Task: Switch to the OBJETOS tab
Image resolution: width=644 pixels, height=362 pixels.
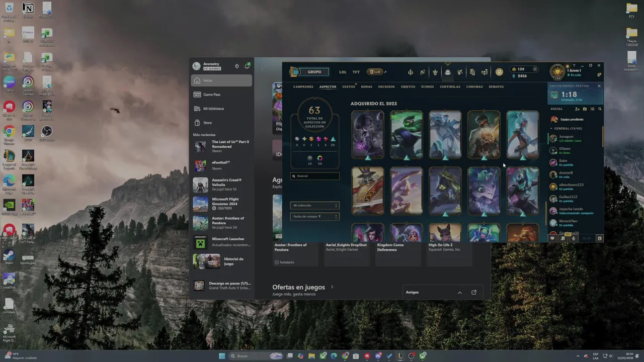Action: (408, 86)
